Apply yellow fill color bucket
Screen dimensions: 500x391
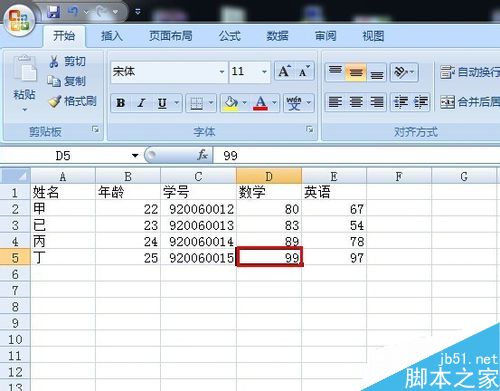click(231, 103)
